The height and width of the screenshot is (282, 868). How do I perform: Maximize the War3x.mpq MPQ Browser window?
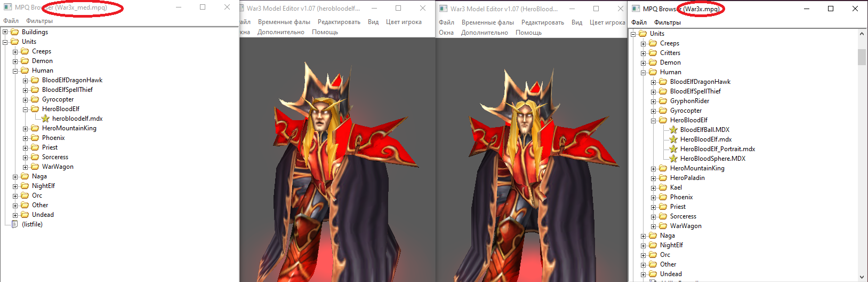tap(831, 9)
